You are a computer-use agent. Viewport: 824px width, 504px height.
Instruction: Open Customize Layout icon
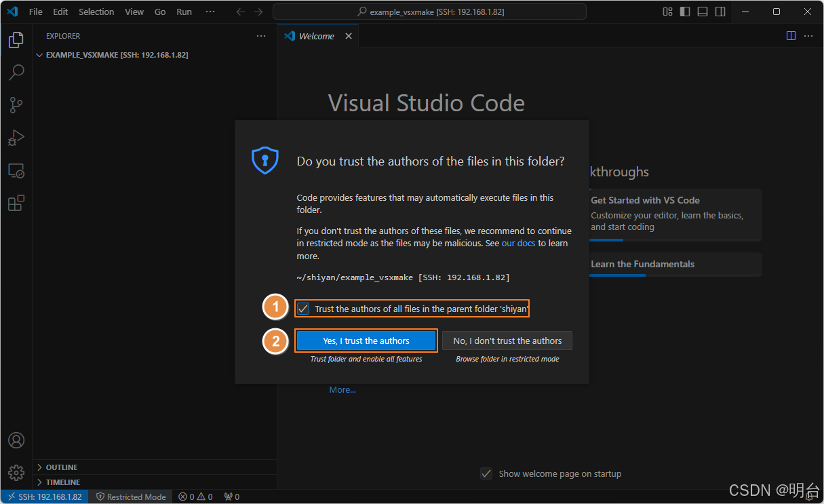pos(667,12)
